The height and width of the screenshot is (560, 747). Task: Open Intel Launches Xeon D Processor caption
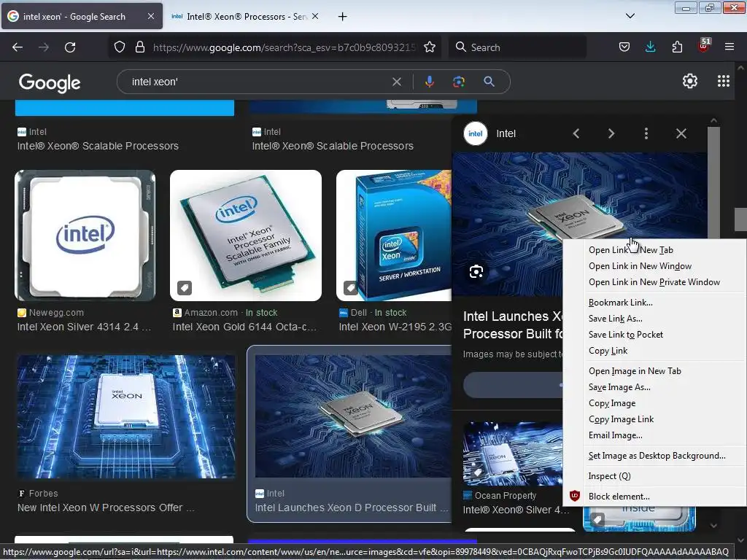pyautogui.click(x=352, y=508)
